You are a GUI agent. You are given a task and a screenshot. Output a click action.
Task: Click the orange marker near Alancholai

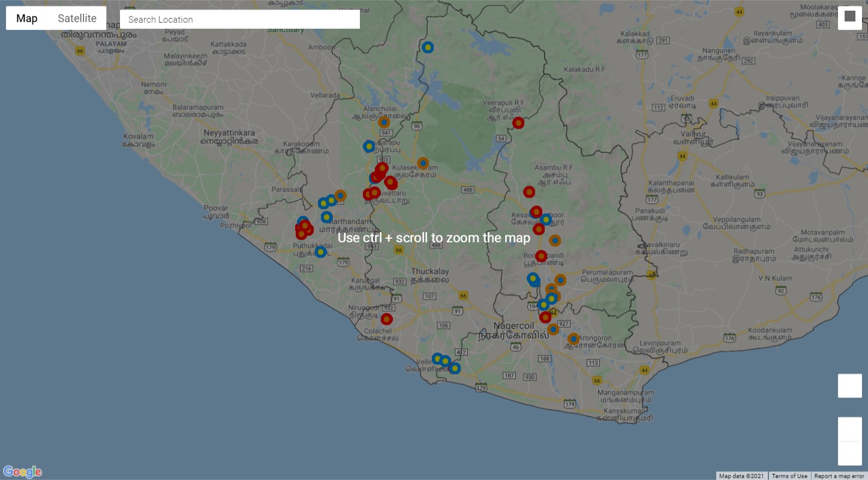[x=384, y=122]
